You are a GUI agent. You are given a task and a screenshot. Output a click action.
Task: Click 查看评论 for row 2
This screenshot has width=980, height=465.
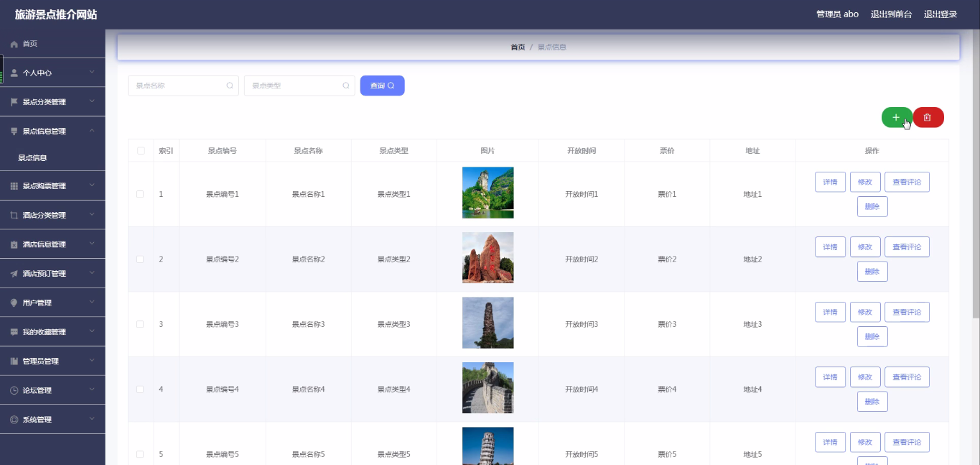pyautogui.click(x=907, y=247)
